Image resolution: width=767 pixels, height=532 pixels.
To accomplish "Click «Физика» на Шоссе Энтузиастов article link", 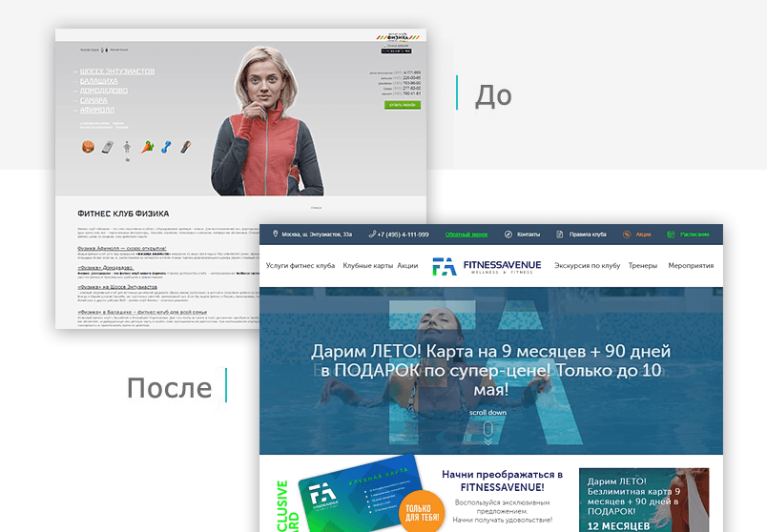I will tap(117, 287).
